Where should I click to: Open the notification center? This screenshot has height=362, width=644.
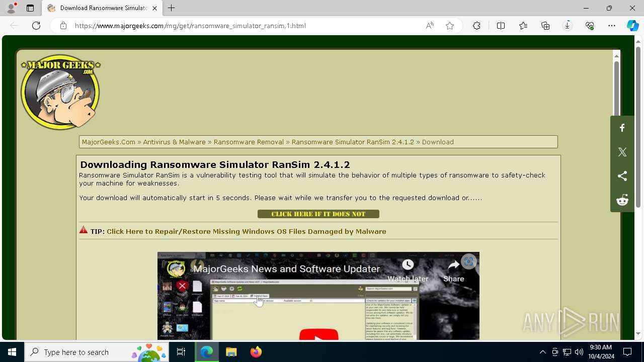[x=627, y=352]
